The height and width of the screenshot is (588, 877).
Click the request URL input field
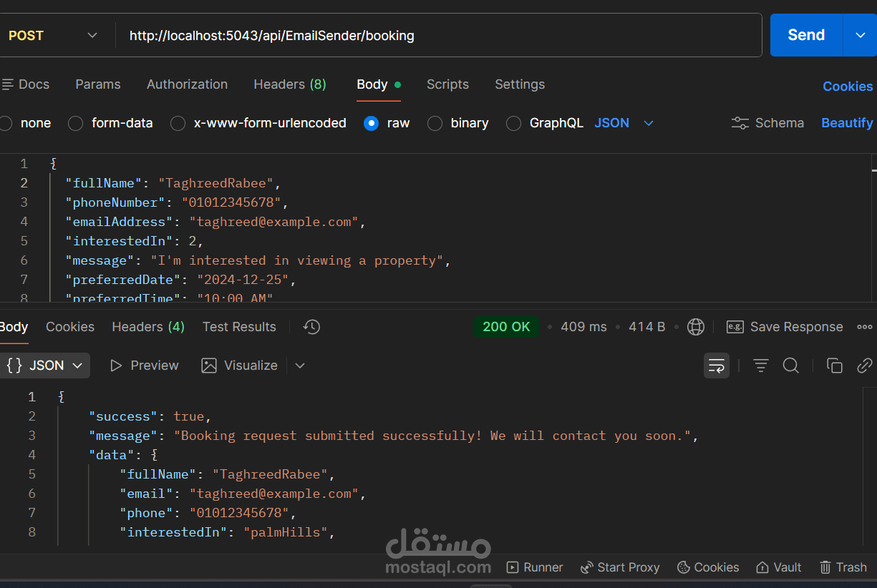438,35
